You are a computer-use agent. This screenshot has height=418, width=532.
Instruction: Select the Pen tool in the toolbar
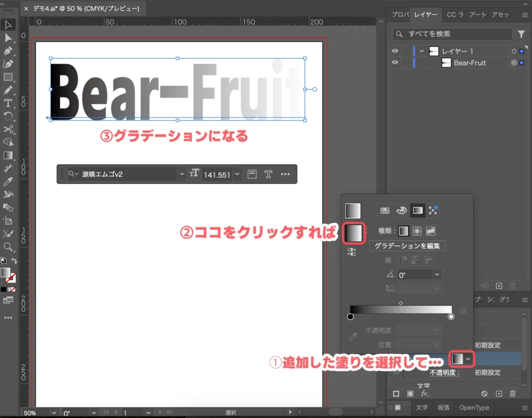point(7,50)
